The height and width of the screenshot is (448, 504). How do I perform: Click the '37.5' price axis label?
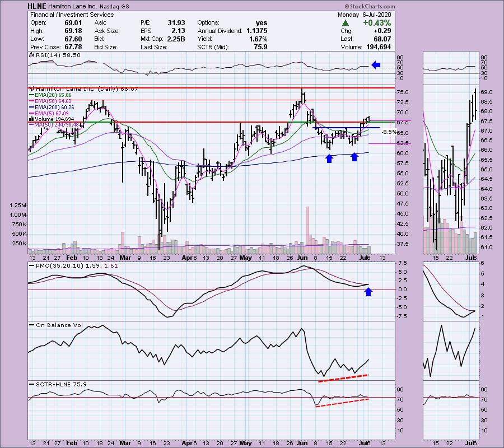(403, 244)
